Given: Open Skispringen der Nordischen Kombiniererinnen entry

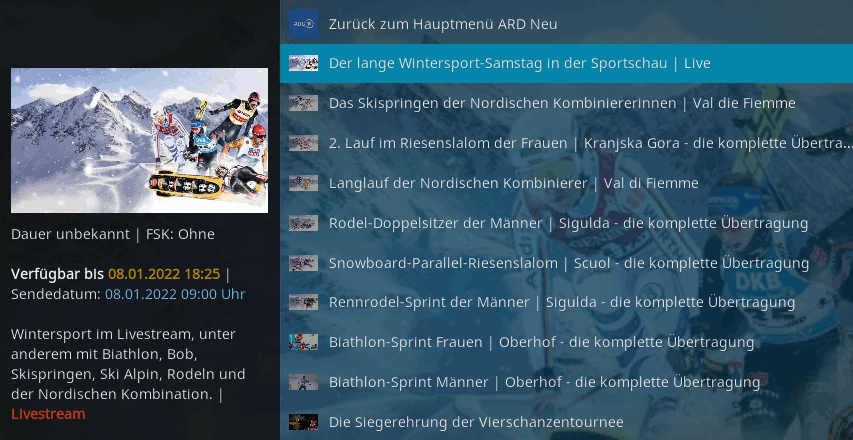Looking at the screenshot, I should (x=566, y=103).
